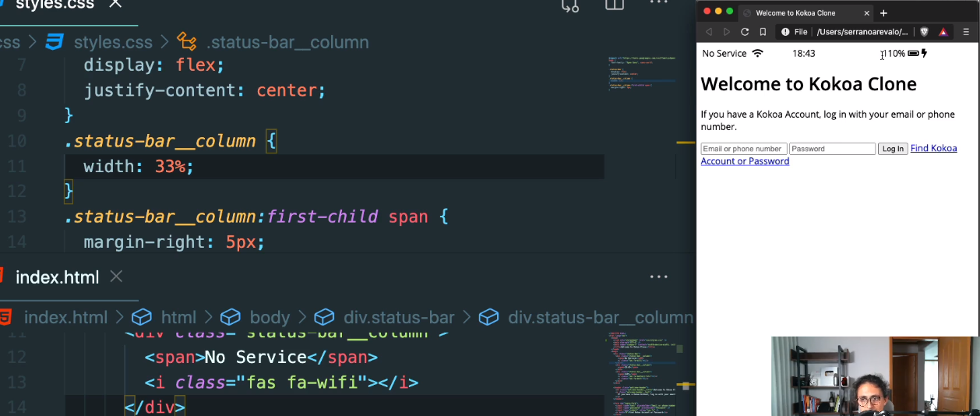The image size is (980, 416).
Task: Close the styles.css editor tab
Action: (x=115, y=5)
